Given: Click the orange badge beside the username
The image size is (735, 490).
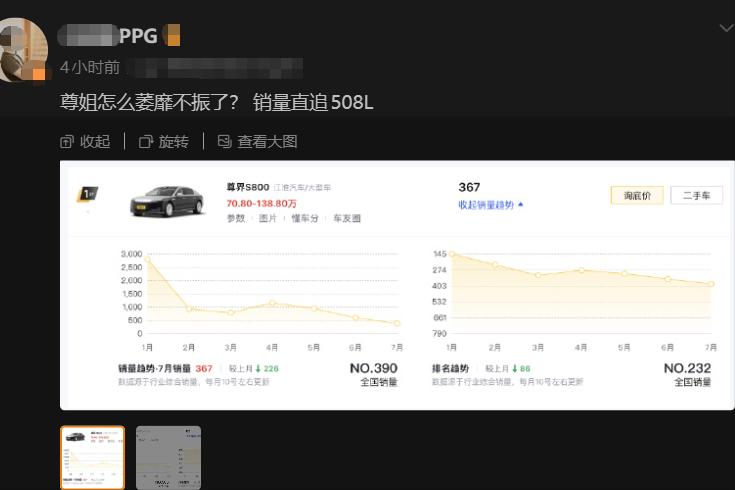Looking at the screenshot, I should (172, 36).
